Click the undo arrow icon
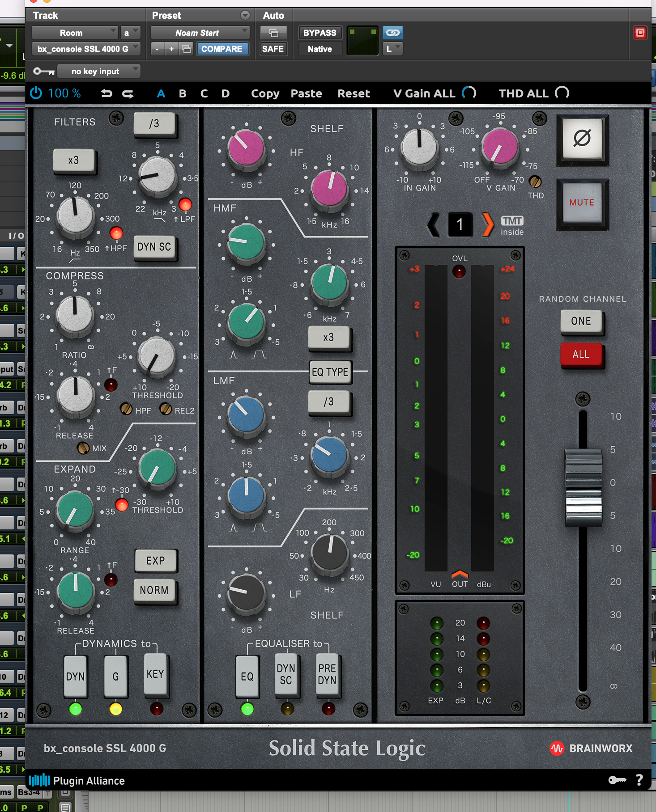The height and width of the screenshot is (812, 656). coord(106,93)
